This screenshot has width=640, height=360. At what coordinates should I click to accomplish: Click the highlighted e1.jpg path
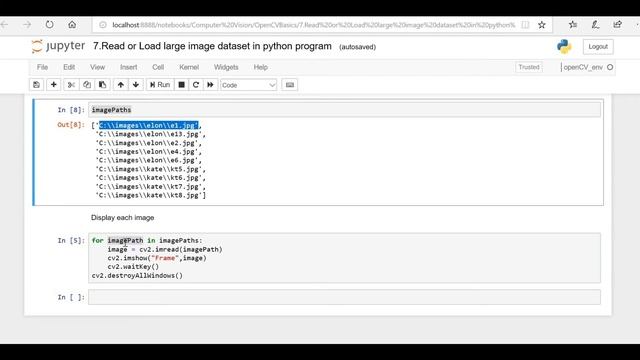tap(149, 125)
